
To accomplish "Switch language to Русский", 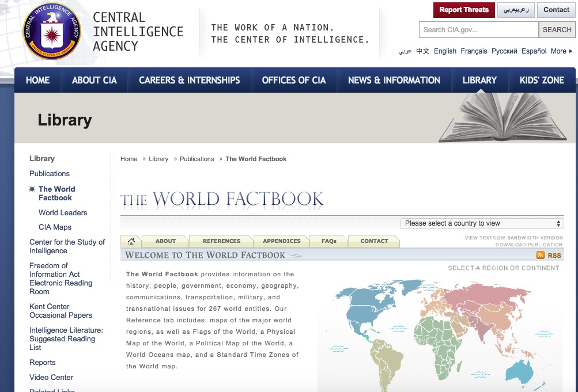I will pos(504,51).
